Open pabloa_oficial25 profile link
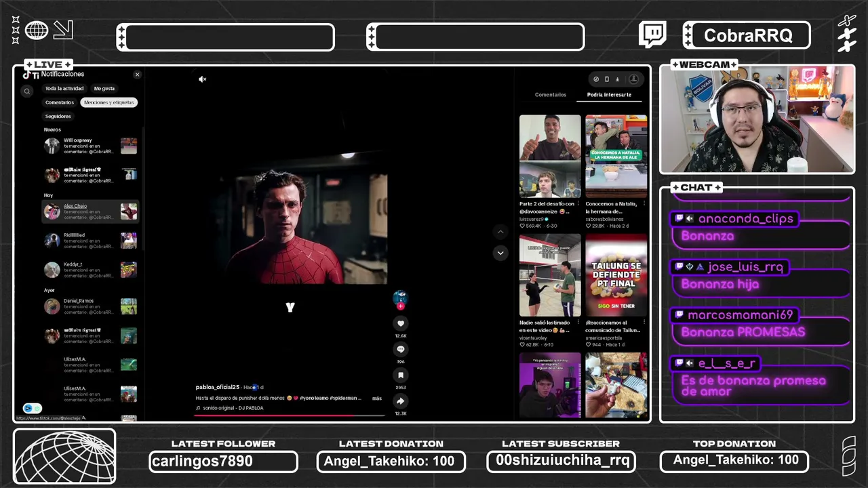Image resolution: width=868 pixels, height=488 pixels. 218,387
